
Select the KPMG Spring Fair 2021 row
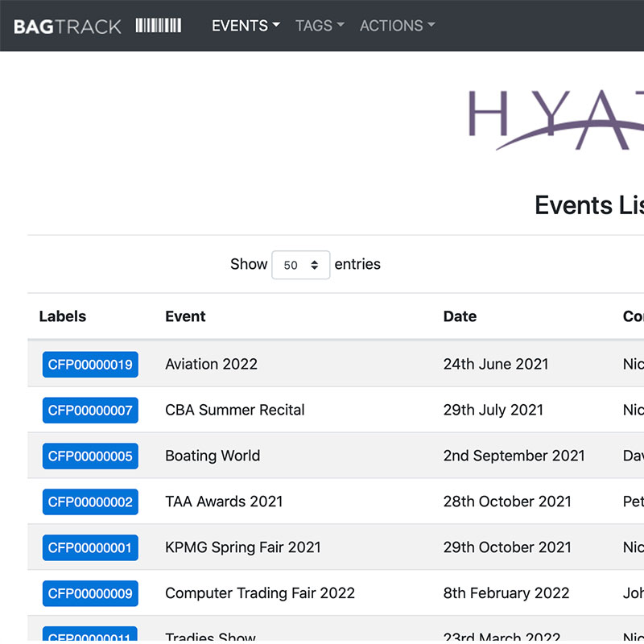point(242,547)
